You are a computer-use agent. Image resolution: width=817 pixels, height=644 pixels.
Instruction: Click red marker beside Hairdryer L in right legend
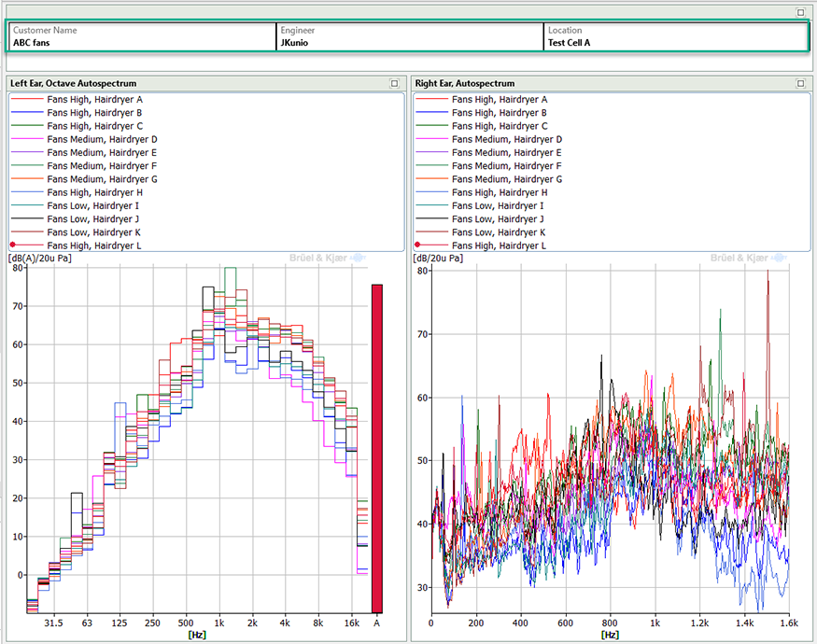pyautogui.click(x=417, y=245)
